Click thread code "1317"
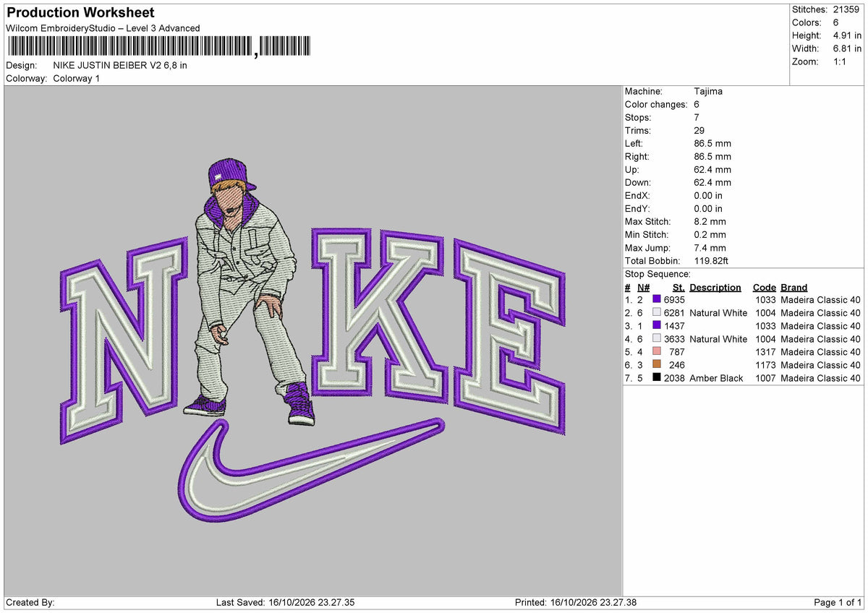Screen dimensions: 868x613 [765, 352]
